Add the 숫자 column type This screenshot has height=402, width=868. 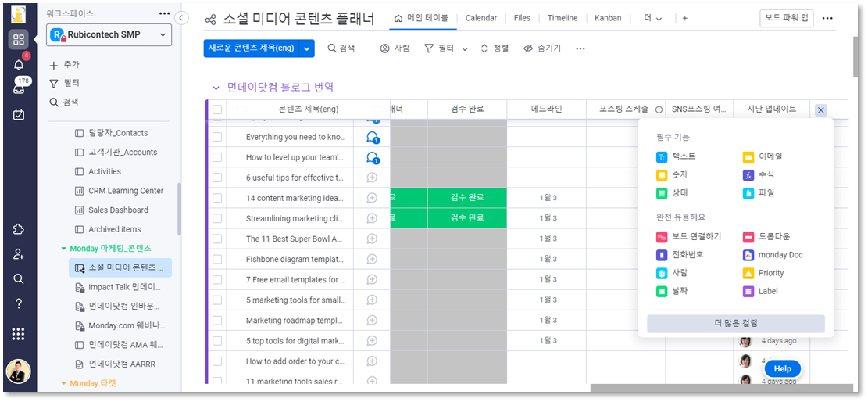tap(673, 175)
